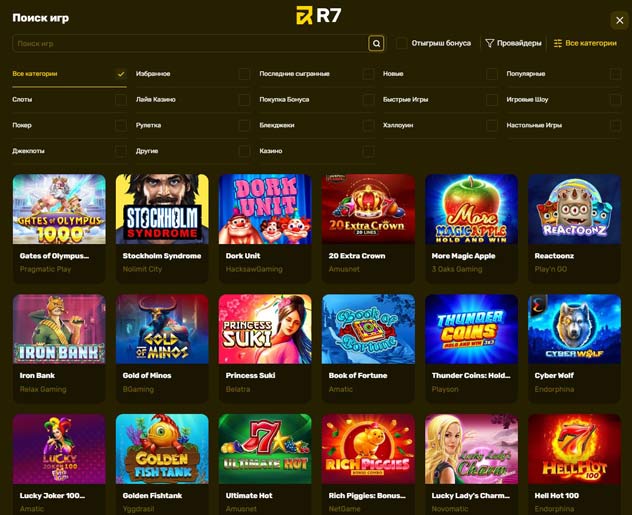Open the Провайдеры filter
632x515 pixels.
[x=514, y=43]
